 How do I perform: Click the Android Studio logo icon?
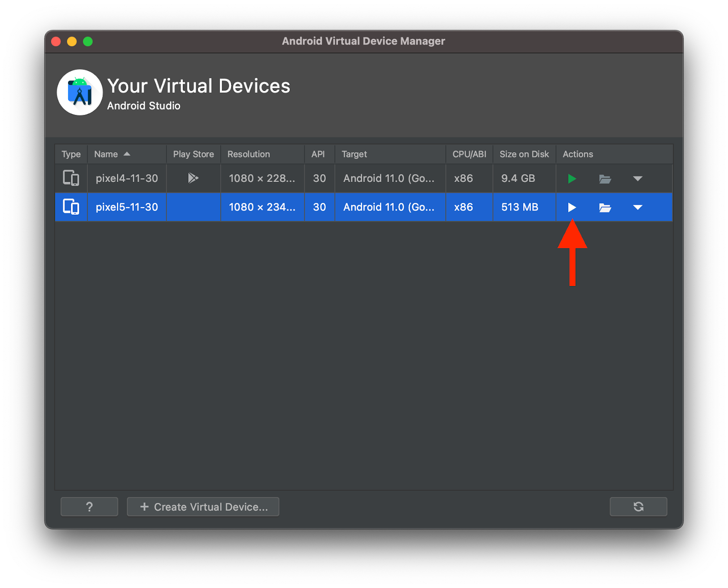[80, 92]
